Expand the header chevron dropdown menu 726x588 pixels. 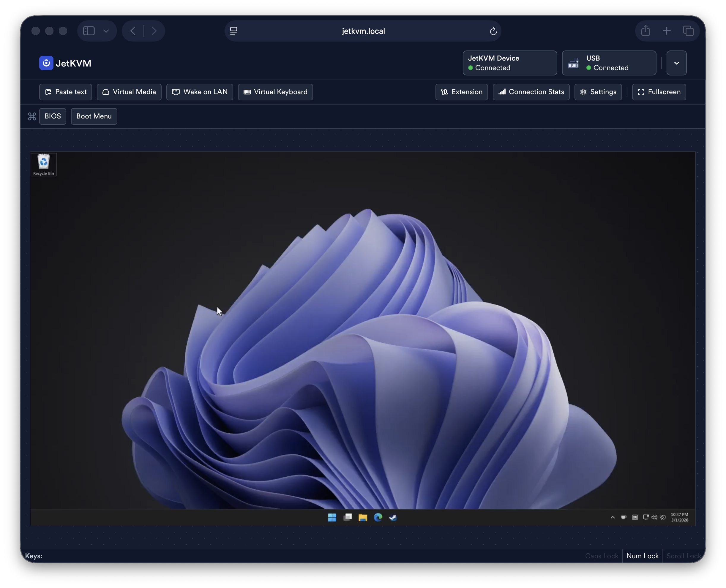(676, 63)
